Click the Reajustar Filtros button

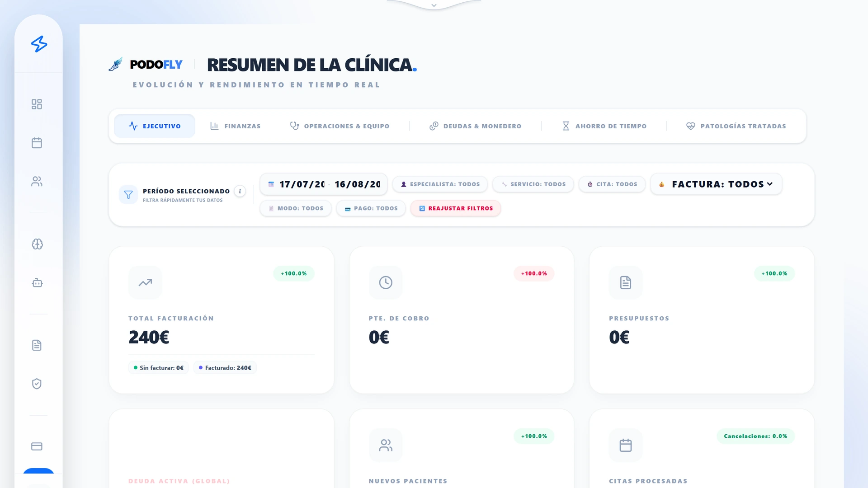tap(456, 208)
